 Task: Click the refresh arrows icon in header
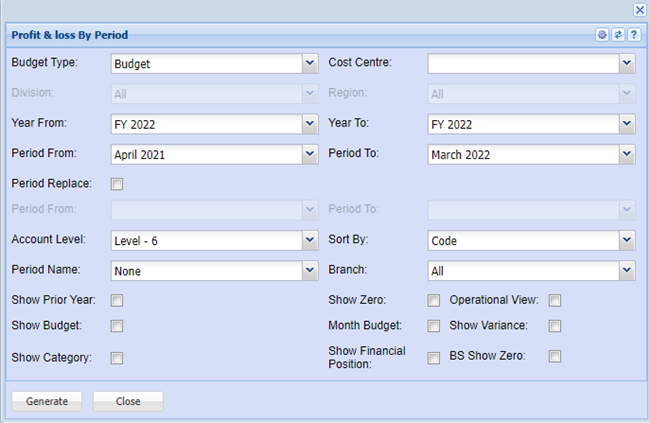click(618, 35)
